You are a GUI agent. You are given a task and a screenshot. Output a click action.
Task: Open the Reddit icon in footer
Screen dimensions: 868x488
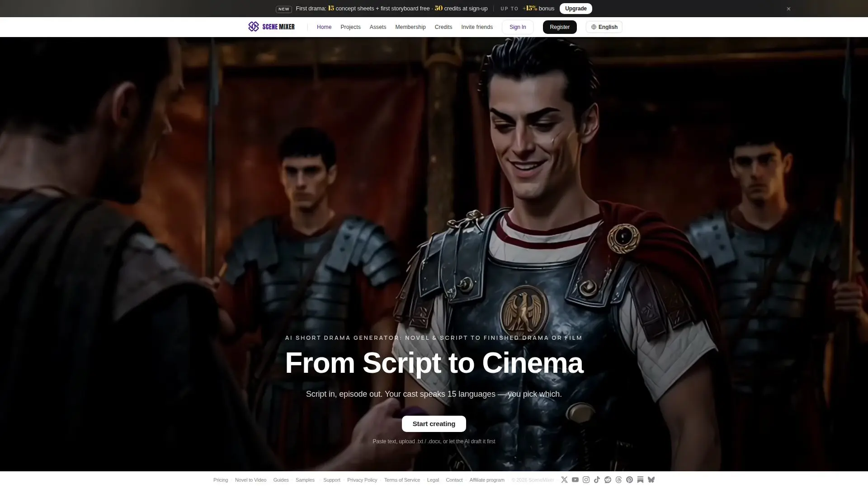coord(608,480)
